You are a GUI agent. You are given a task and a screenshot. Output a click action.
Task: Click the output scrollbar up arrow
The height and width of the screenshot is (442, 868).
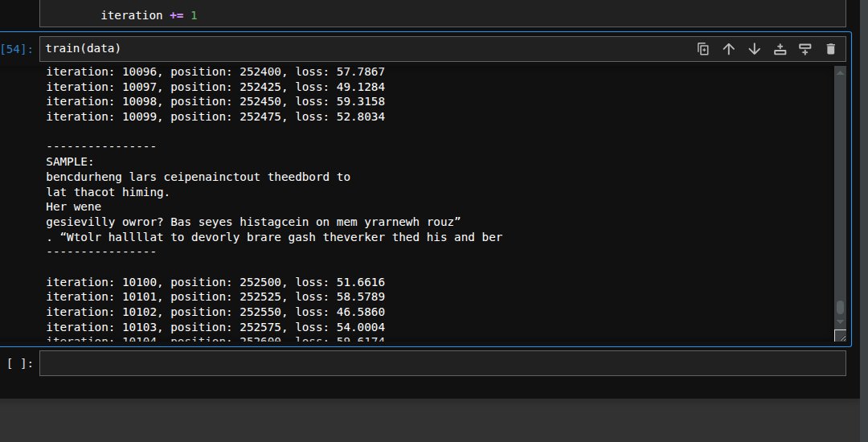840,72
